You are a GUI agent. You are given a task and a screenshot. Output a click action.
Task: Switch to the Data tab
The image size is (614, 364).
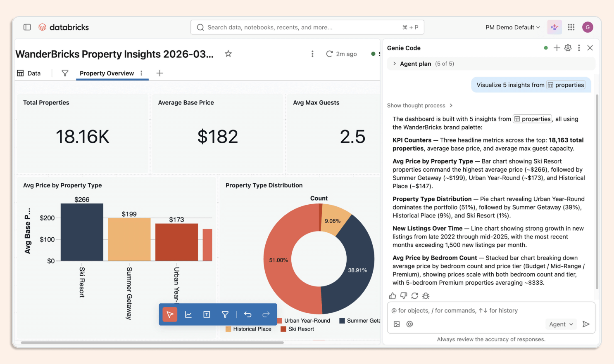point(29,73)
